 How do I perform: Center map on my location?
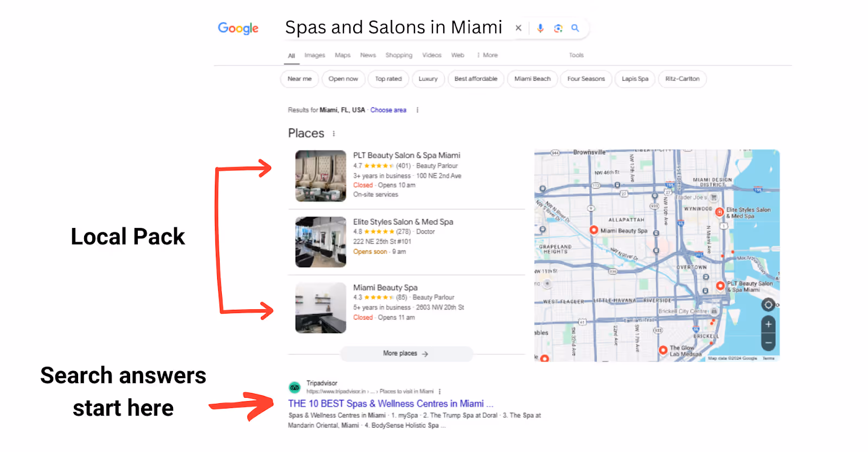pyautogui.click(x=768, y=305)
